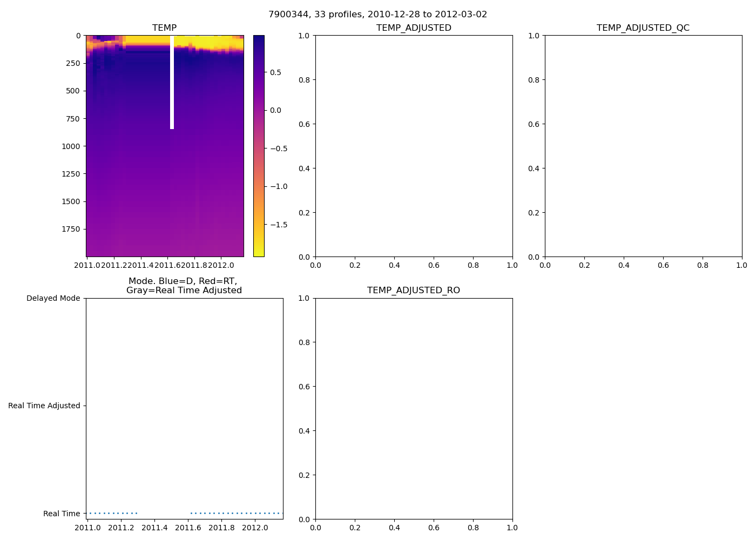Click the 'Real Time' y-axis label
The image size is (756, 540).
62,514
